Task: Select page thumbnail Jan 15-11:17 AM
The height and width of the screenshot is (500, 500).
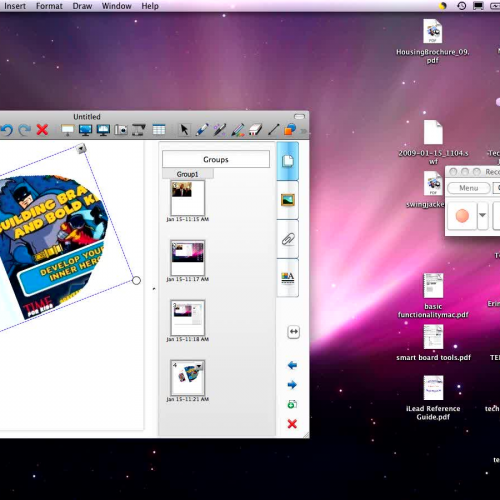Action: (188, 258)
